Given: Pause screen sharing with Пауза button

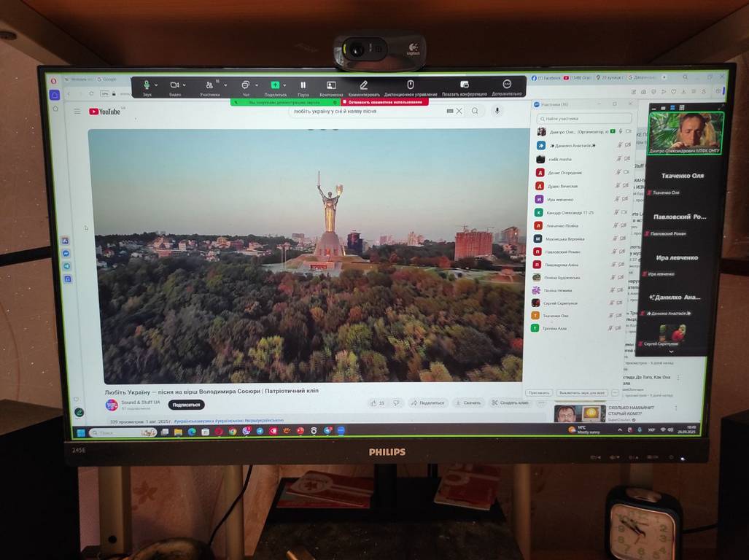Looking at the screenshot, I should [303, 85].
